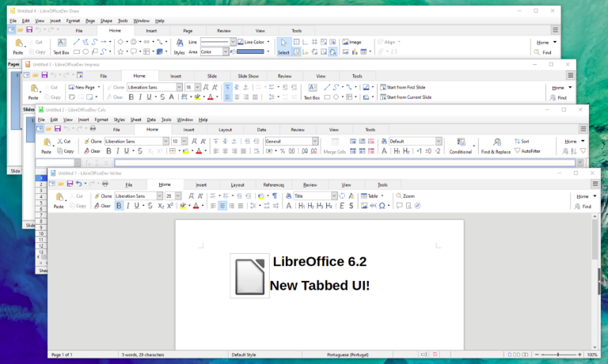Viewport: 608px width, 364px height.
Task: Open font name dropdown in Writer
Action: coord(159,195)
